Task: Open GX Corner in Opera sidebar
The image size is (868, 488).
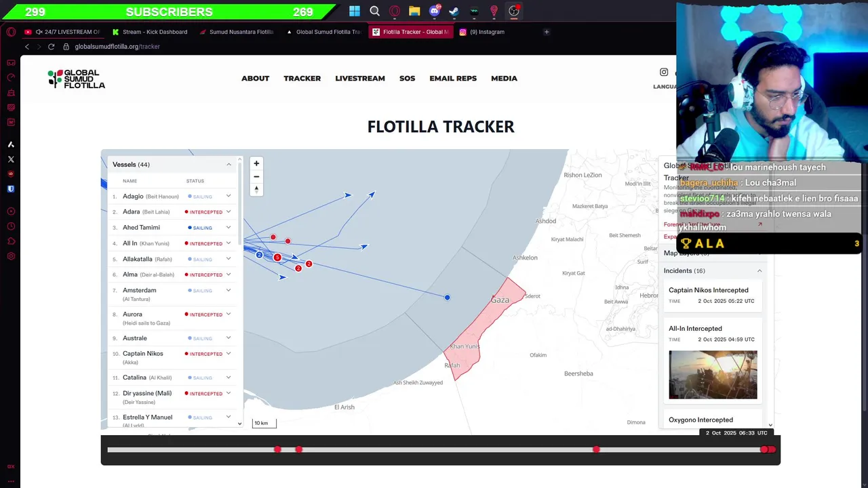Action: pyautogui.click(x=11, y=62)
